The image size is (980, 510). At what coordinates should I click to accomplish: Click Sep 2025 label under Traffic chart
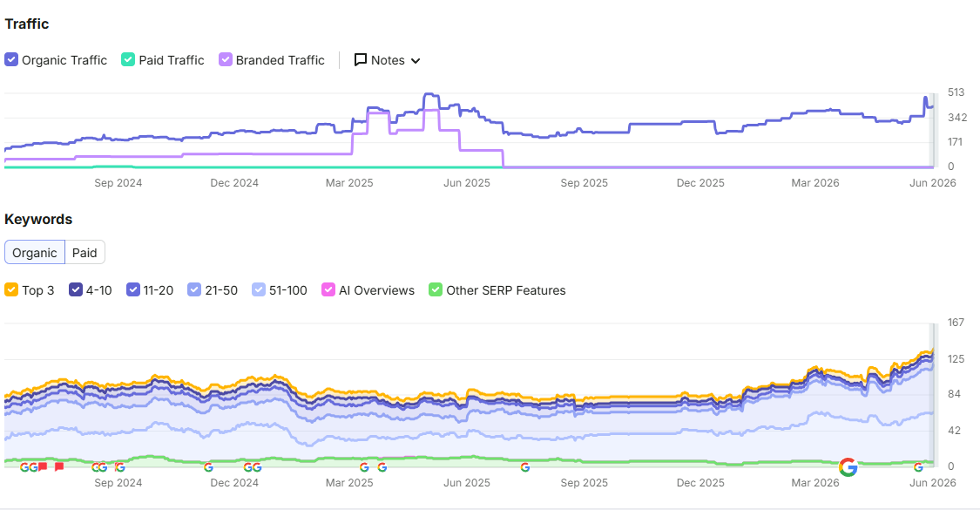pyautogui.click(x=585, y=183)
